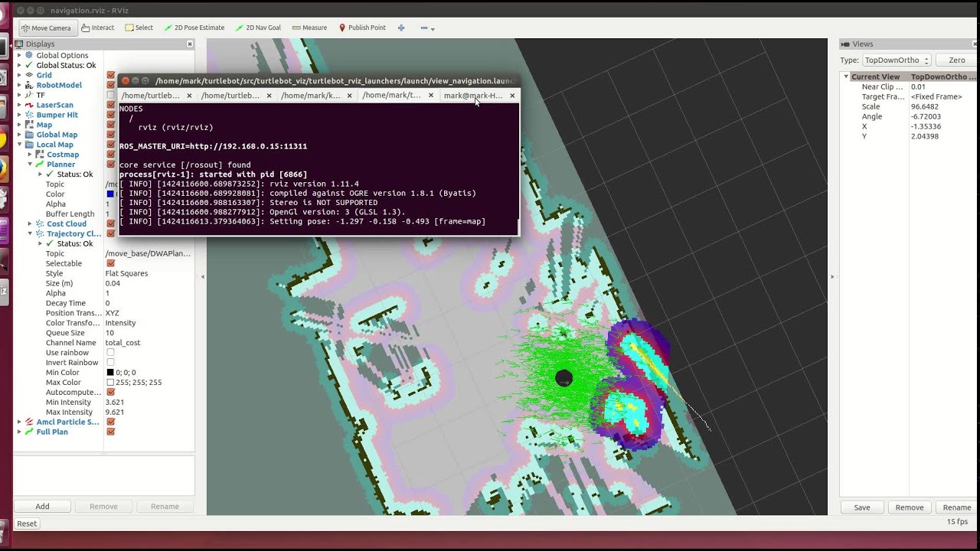This screenshot has height=551, width=980.
Task: Click the Save view button
Action: click(x=862, y=507)
